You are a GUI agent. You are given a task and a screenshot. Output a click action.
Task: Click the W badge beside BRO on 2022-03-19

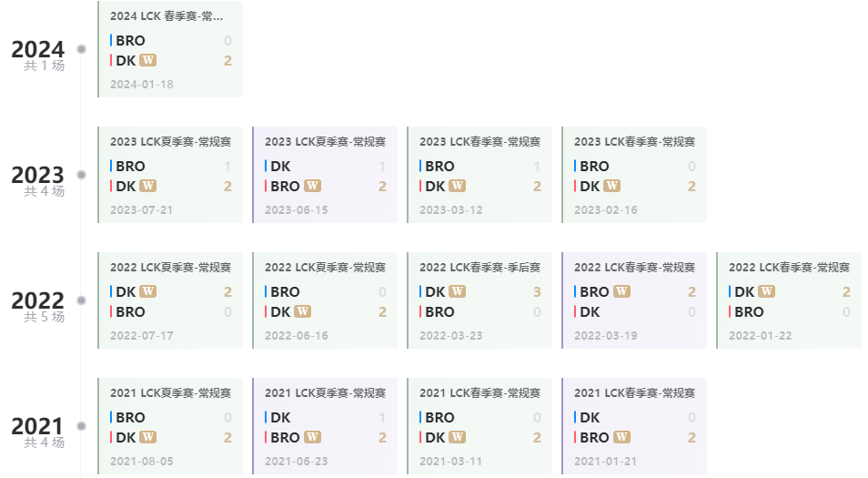click(x=621, y=290)
